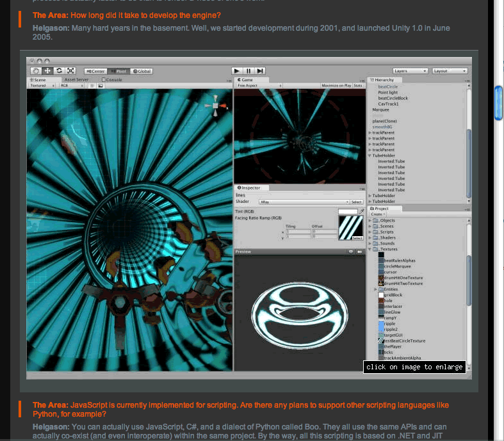Click the second icon in the Preview header
The height and width of the screenshot is (441, 504).
[359, 252]
